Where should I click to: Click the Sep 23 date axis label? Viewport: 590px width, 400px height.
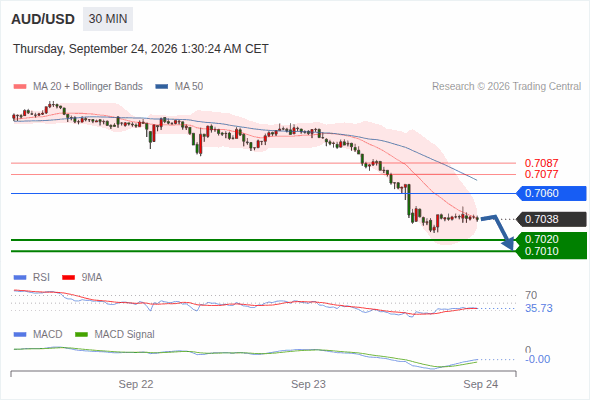coord(308,385)
